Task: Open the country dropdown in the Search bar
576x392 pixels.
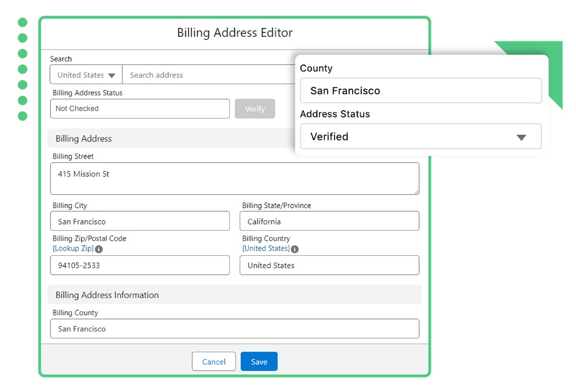Action: pyautogui.click(x=112, y=75)
